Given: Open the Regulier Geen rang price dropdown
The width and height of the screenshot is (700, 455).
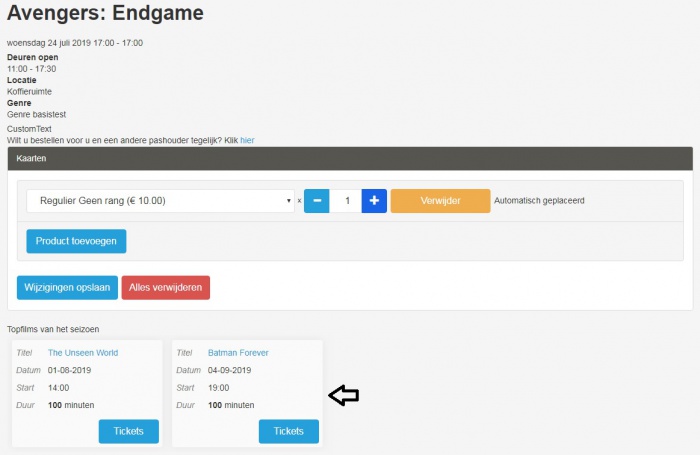Looking at the screenshot, I should click(x=160, y=201).
